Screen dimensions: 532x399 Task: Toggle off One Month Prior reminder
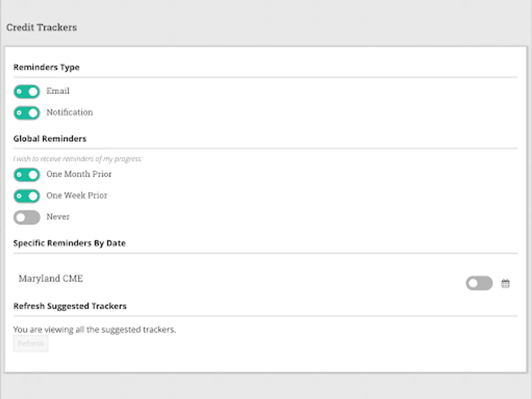point(27,175)
